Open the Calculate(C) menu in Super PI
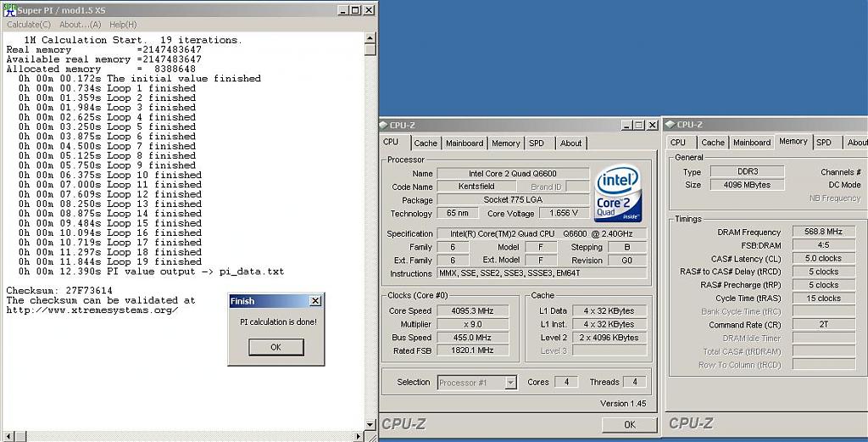The width and height of the screenshot is (868, 442). [29, 25]
